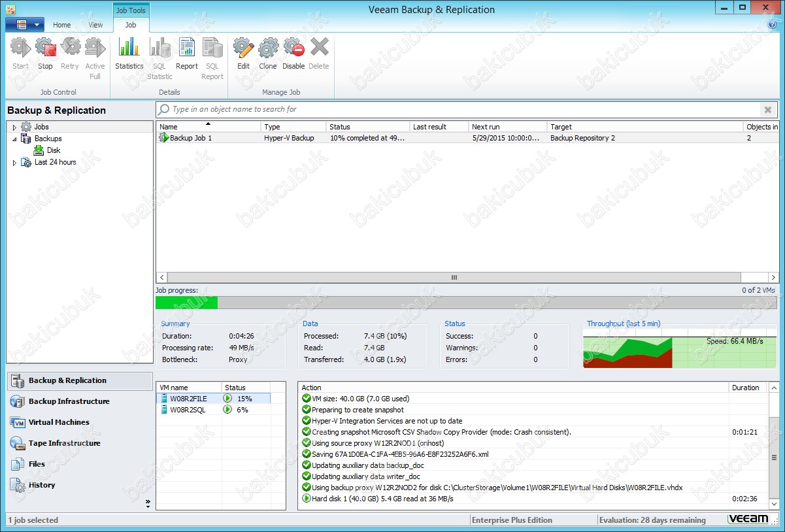Click the Start job icon
Image resolution: width=785 pixels, height=532 pixels.
pyautogui.click(x=21, y=48)
